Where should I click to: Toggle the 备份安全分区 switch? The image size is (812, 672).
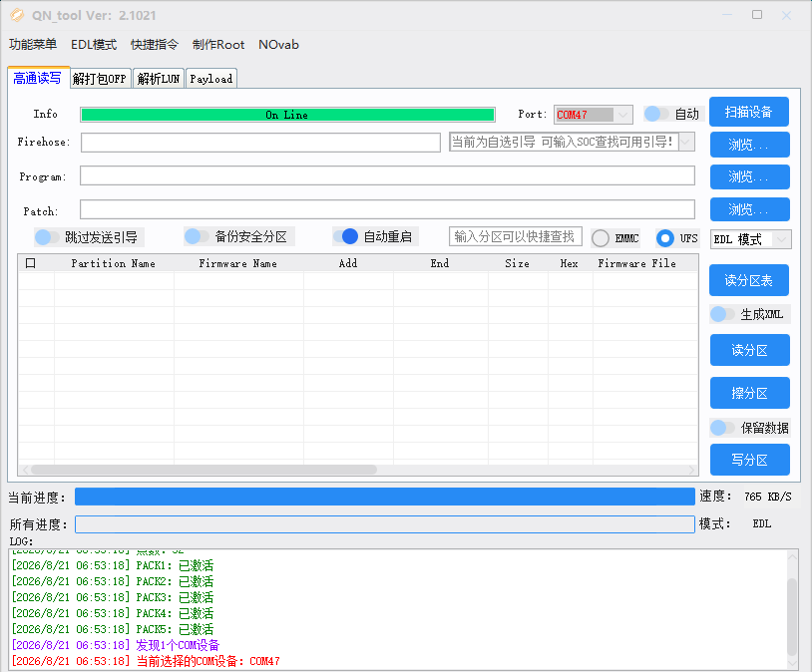pos(196,236)
